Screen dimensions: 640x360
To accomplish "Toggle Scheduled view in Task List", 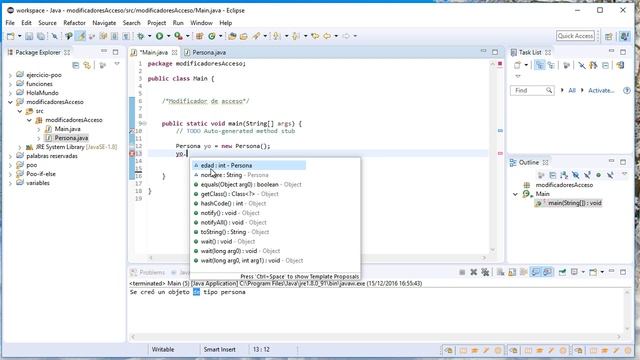I will (x=551, y=65).
